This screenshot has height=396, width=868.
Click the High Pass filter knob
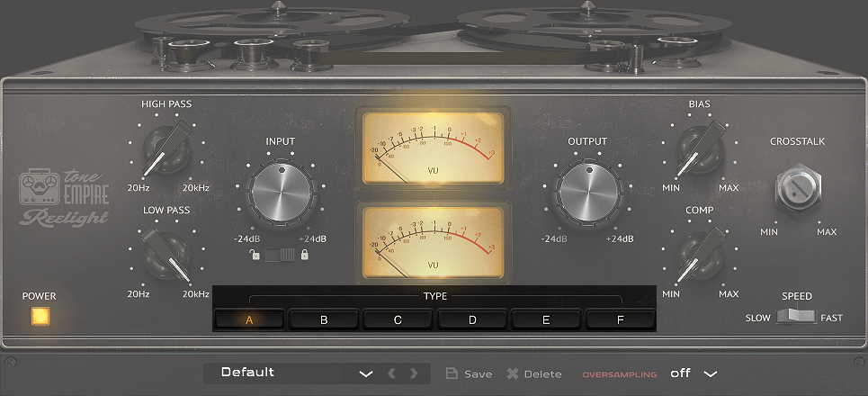[x=166, y=149]
